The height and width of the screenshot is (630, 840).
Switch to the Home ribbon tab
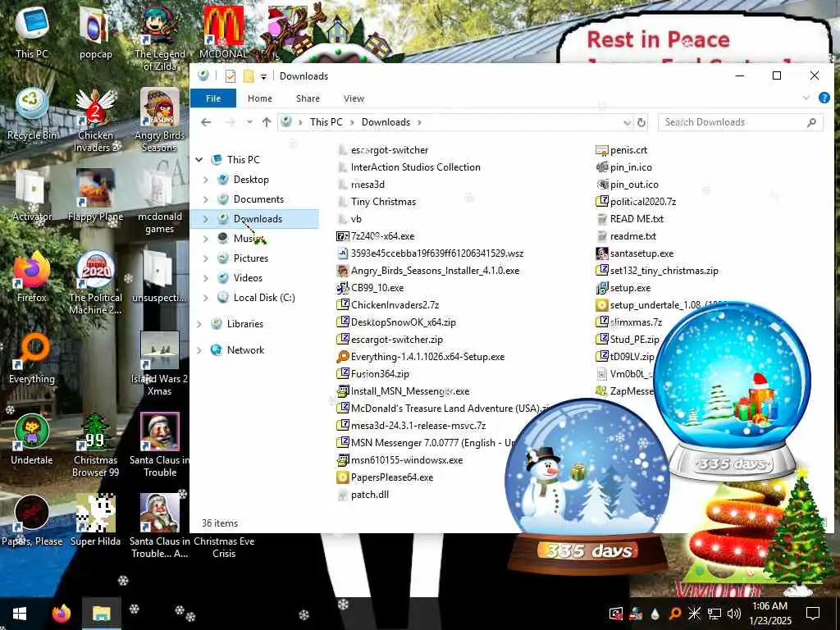point(260,98)
